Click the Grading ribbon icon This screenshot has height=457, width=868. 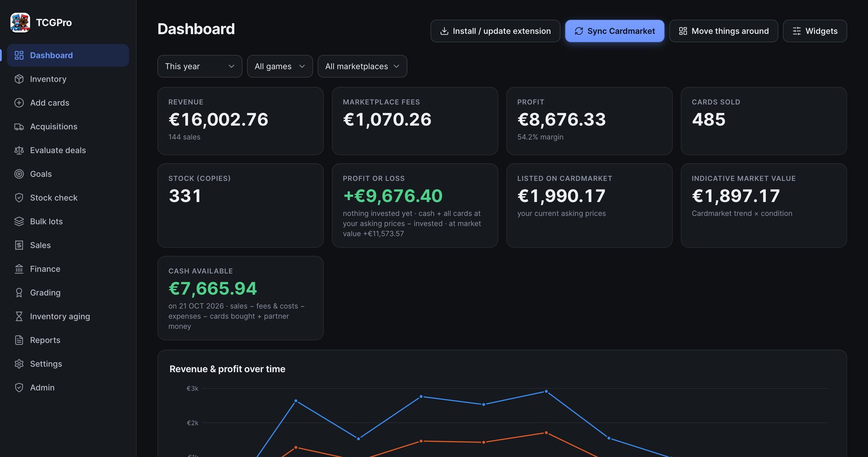(19, 292)
